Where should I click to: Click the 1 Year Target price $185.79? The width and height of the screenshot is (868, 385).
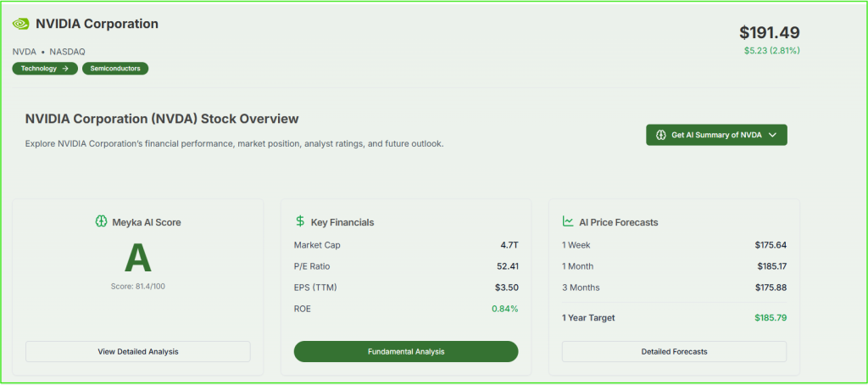pyautogui.click(x=771, y=318)
